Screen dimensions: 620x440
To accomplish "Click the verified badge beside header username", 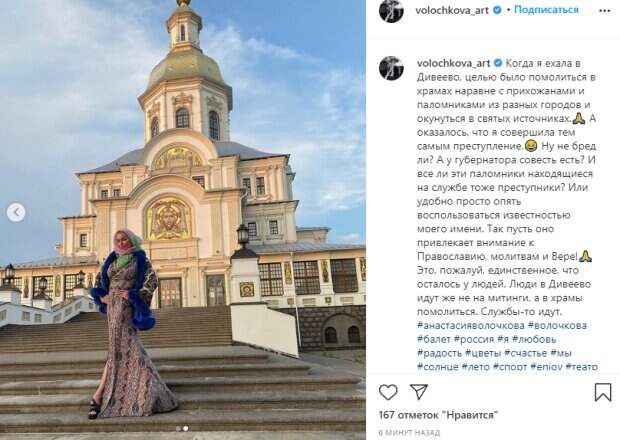I will pos(497,10).
